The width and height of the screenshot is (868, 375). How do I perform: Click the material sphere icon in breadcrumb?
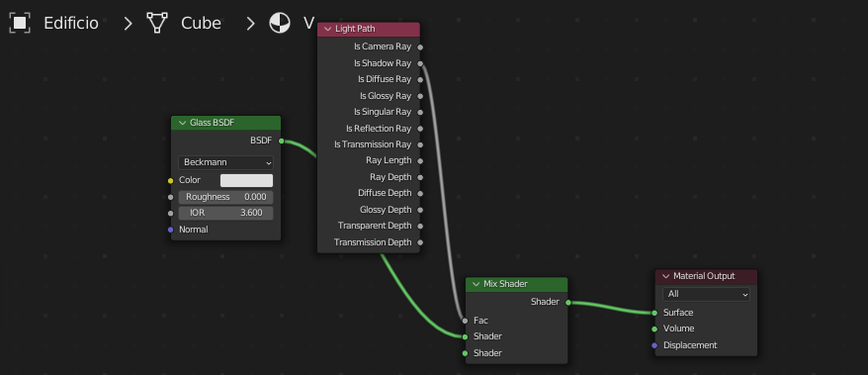point(280,23)
